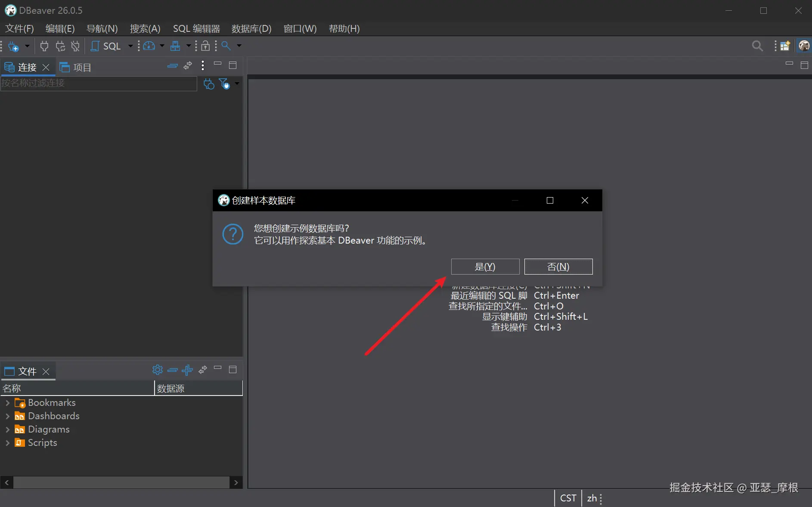Collapse all in the 连接 panel
The image size is (812, 507).
(x=173, y=66)
